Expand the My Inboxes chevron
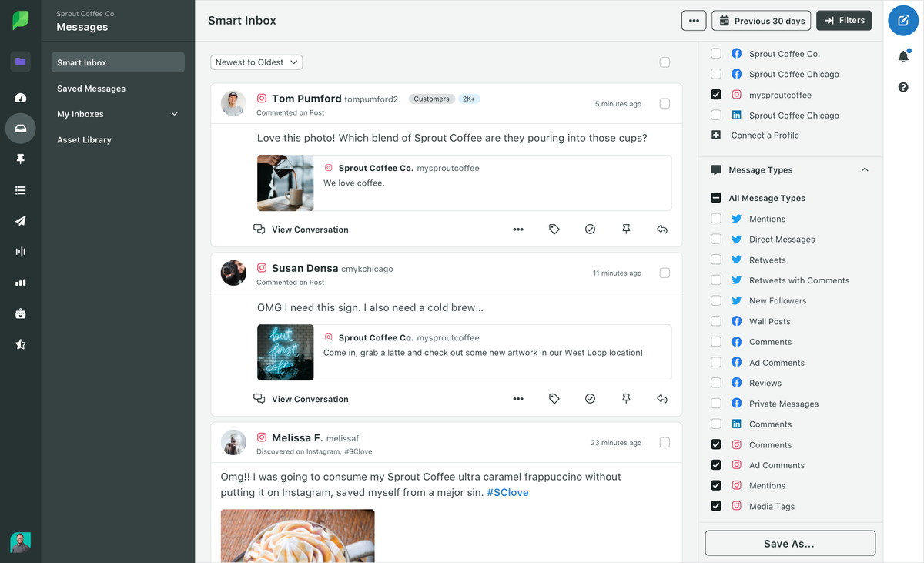This screenshot has height=563, width=924. tap(174, 114)
